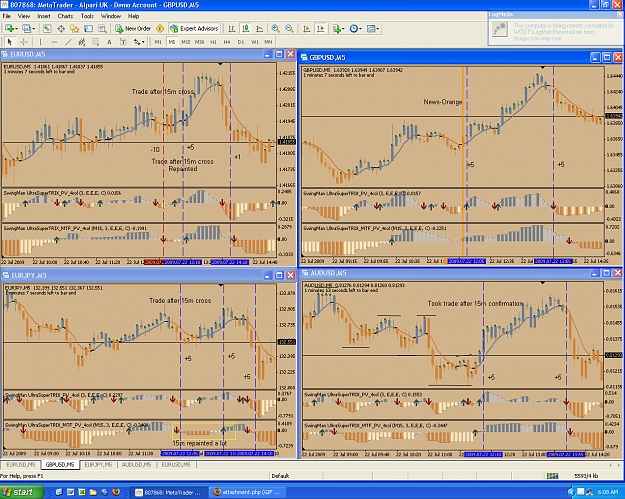Select the Fibonacci Retracement tool
Image resolution: width=625 pixels, height=499 pixels.
(x=95, y=42)
